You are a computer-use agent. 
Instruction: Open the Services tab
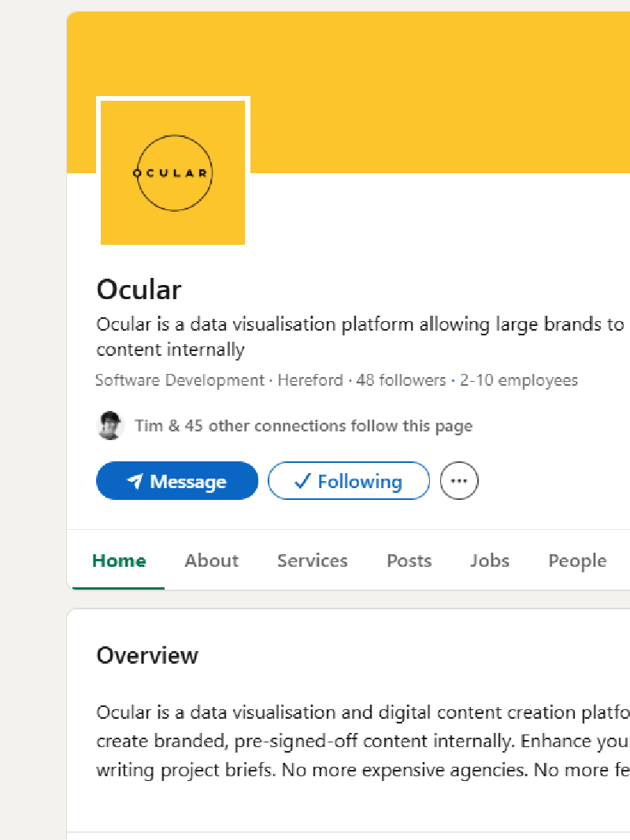(x=312, y=561)
